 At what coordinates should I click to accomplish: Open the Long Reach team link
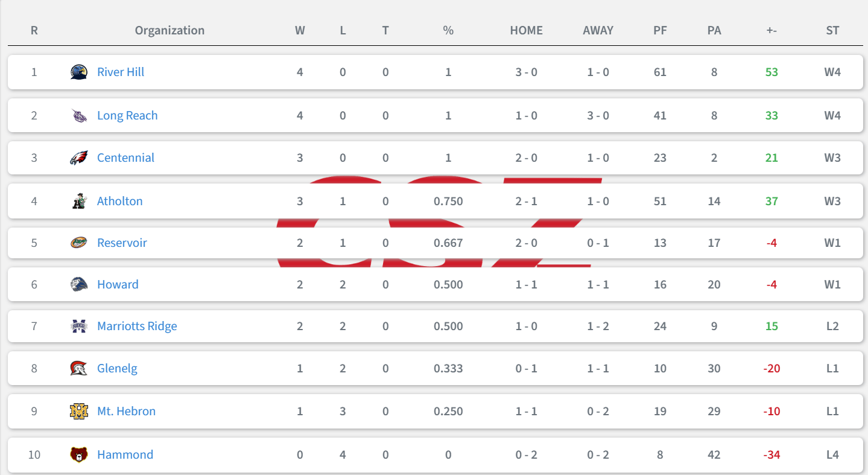pyautogui.click(x=127, y=116)
